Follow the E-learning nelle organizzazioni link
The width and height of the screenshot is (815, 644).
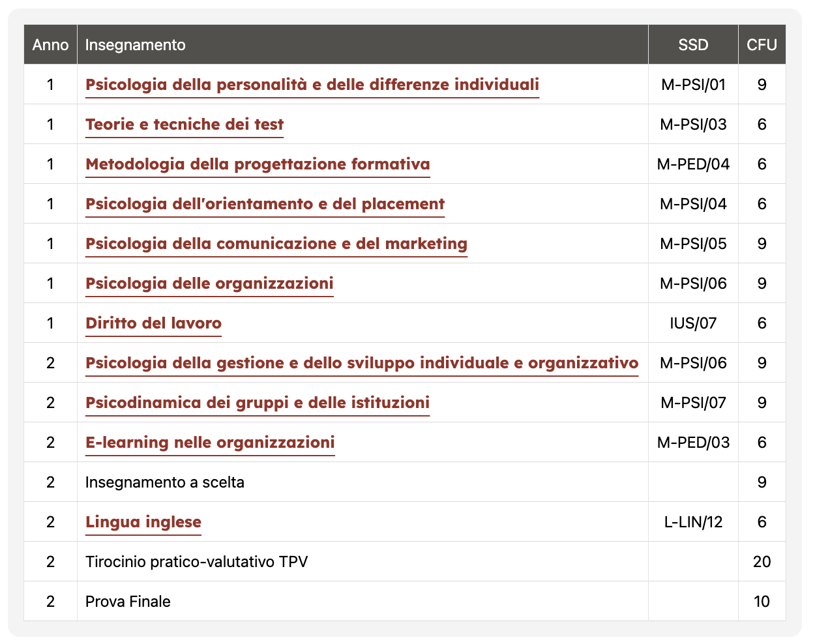[x=210, y=443]
